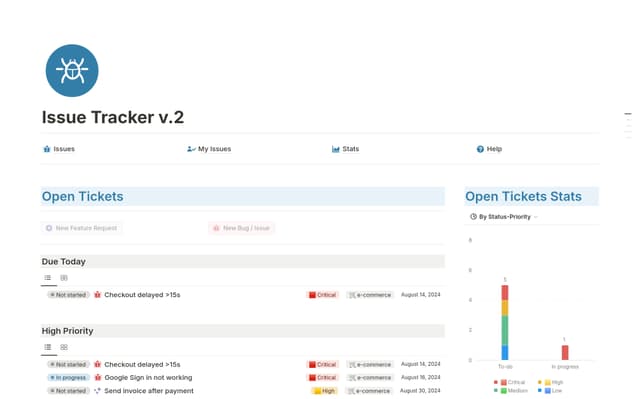640x399 pixels.
Task: Click bug icon of High Priority Checkout row
Action: [x=97, y=364]
